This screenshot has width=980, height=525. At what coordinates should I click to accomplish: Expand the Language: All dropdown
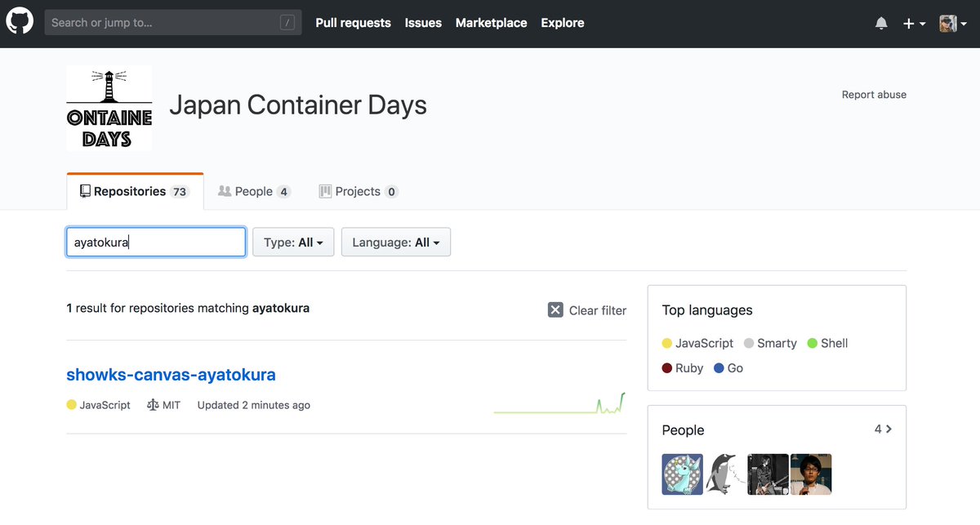point(396,242)
